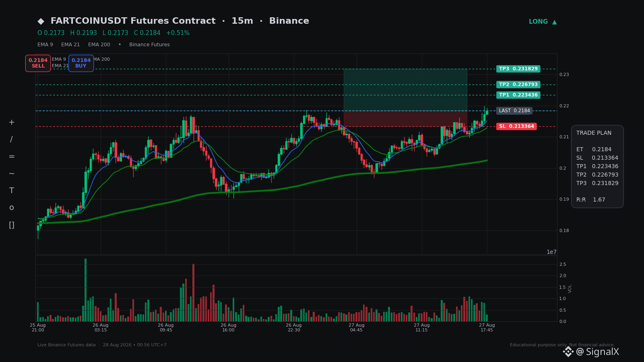Click the green take-profit zone rectangle
The image size is (644, 362).
click(x=405, y=90)
